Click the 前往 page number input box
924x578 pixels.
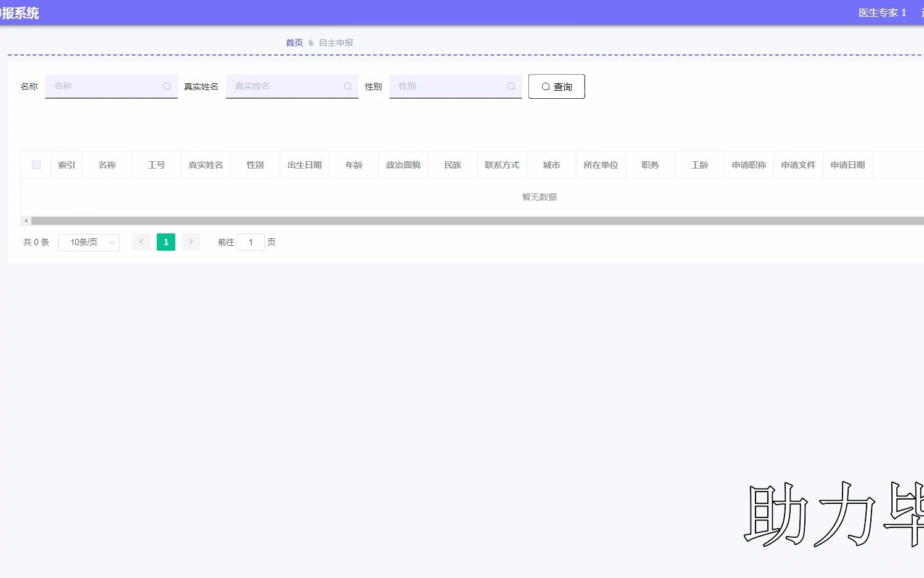tap(251, 241)
